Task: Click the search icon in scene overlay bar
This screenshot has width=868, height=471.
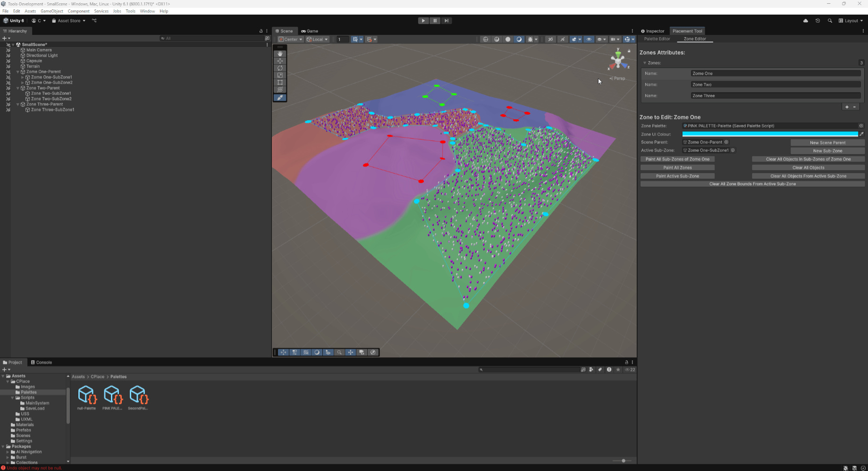Action: pos(339,352)
